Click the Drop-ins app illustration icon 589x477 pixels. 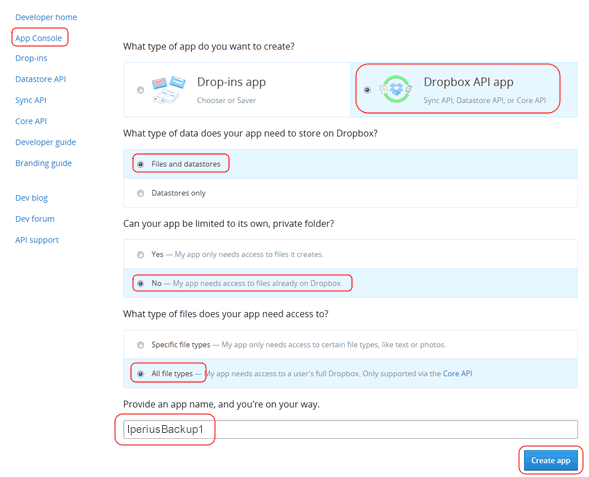point(168,89)
